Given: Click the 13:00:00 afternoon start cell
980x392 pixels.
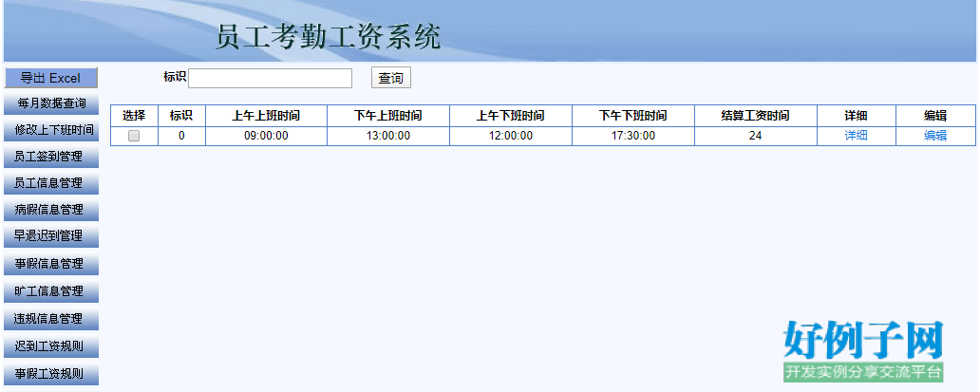Looking at the screenshot, I should 388,136.
